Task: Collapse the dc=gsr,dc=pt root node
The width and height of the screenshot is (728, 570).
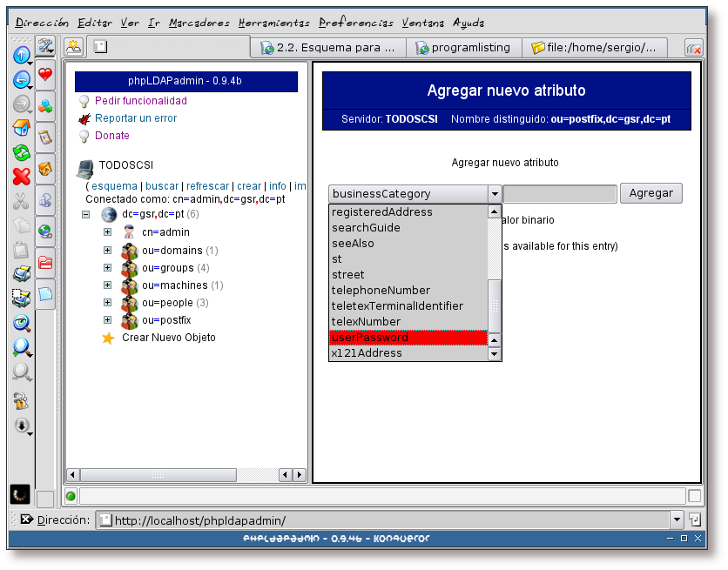Action: (86, 214)
